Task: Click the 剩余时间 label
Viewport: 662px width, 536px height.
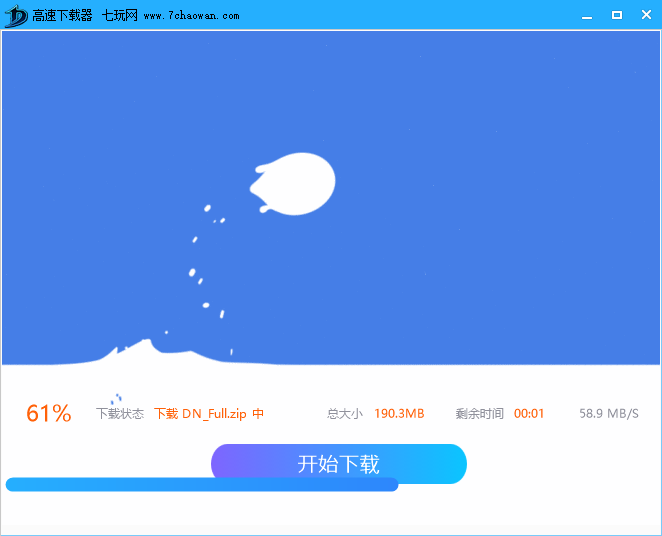Action: click(x=479, y=414)
